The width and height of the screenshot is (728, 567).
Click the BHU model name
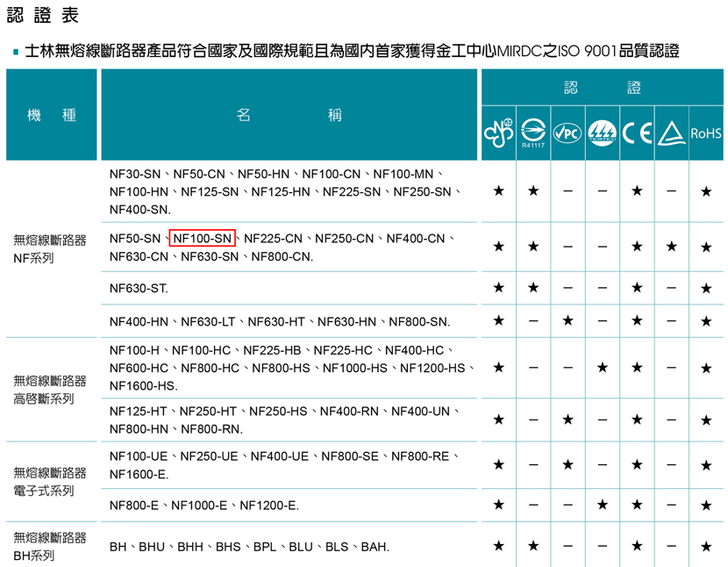point(152,547)
